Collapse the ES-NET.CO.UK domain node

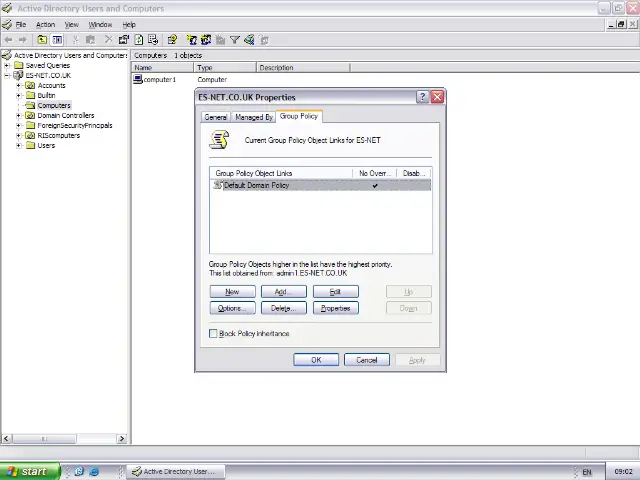[x=7, y=76]
